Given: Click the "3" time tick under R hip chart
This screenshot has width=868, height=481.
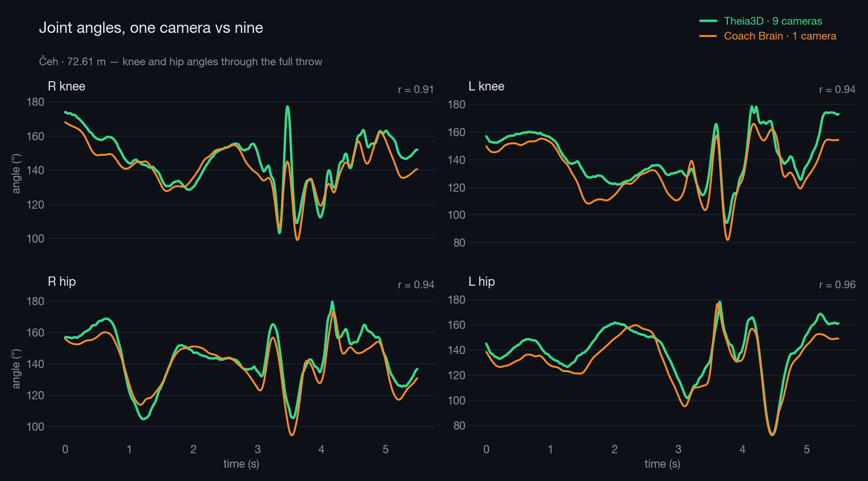Looking at the screenshot, I should 257,449.
